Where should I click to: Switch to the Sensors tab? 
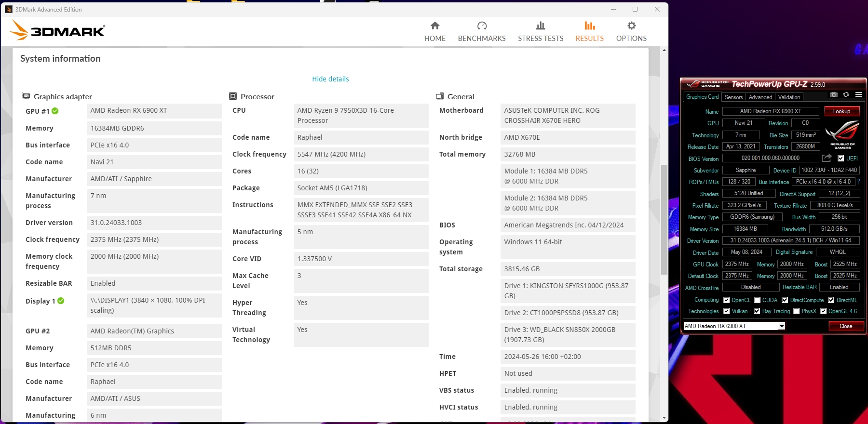click(733, 97)
